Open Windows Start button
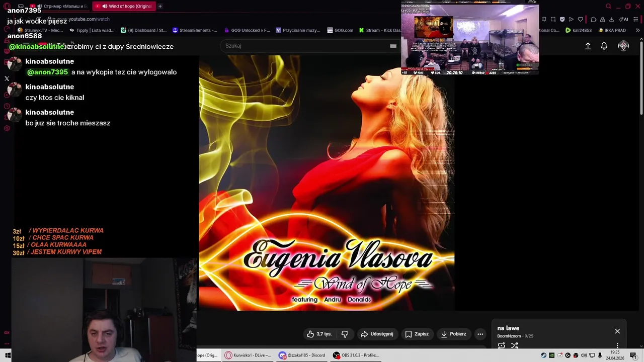644x362 pixels. tap(8, 355)
